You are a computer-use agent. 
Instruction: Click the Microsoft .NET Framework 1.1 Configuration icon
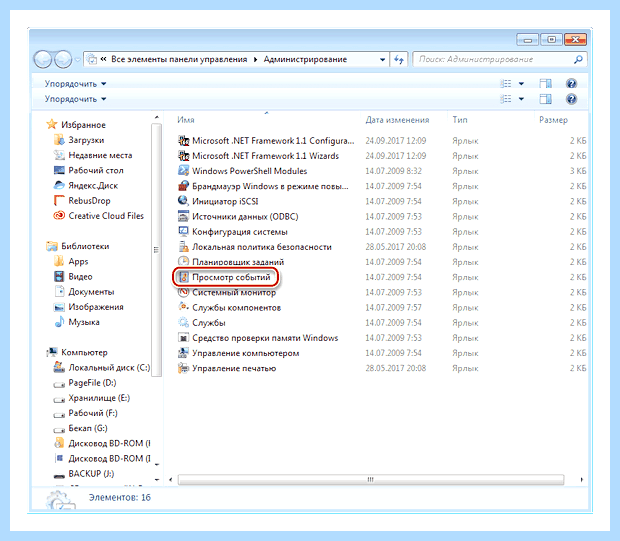point(183,140)
